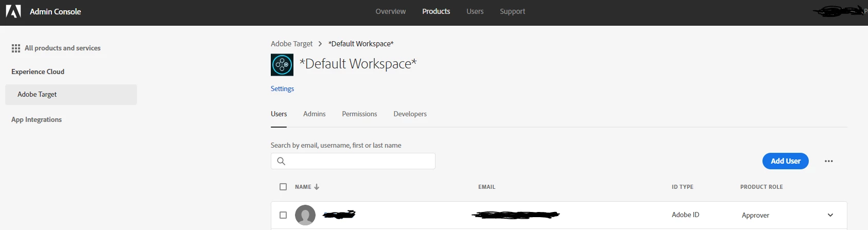Click the search magnifier icon

pos(281,161)
